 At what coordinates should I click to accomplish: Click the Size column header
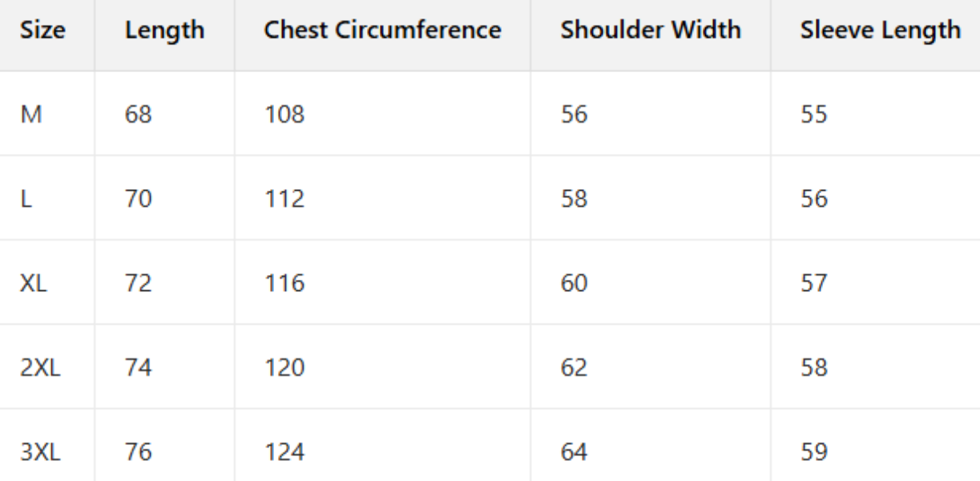tap(42, 30)
